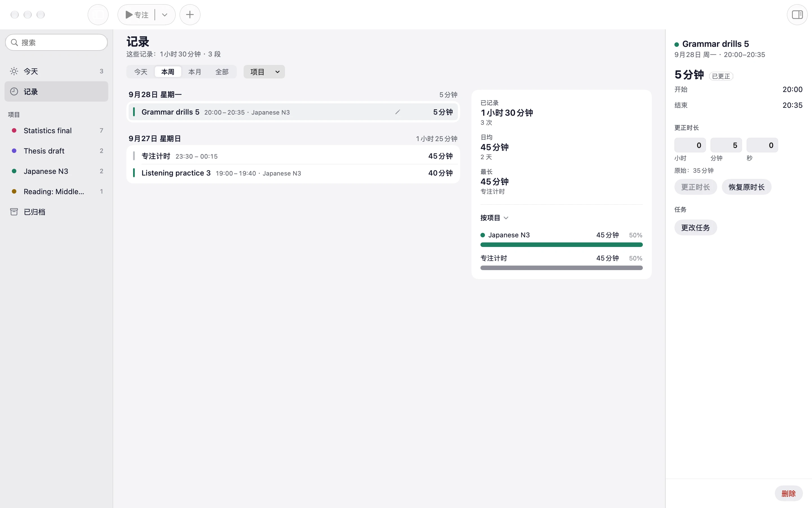This screenshot has height=508, width=812.
Task: Click the 分钟 minutes field showing 5
Action: pyautogui.click(x=726, y=145)
